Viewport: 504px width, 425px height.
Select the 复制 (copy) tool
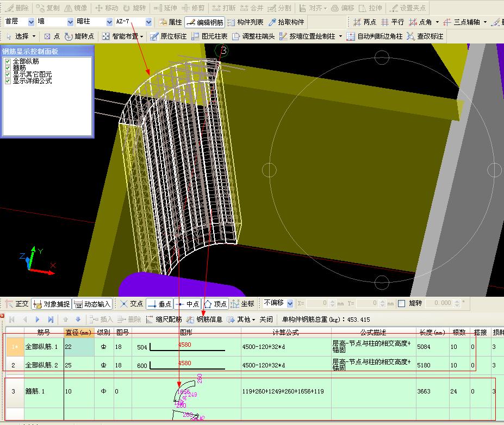pyautogui.click(x=47, y=8)
